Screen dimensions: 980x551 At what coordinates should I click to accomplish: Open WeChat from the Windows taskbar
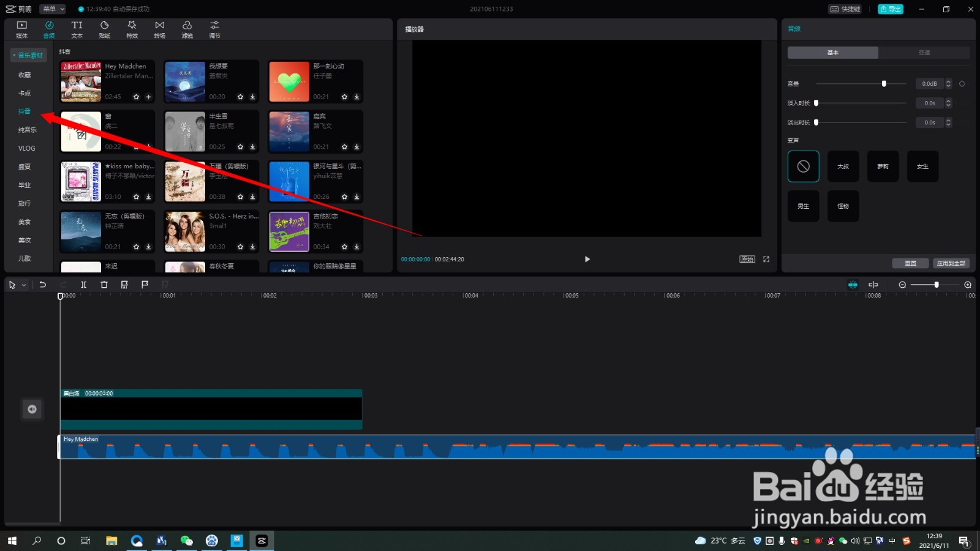tap(186, 541)
